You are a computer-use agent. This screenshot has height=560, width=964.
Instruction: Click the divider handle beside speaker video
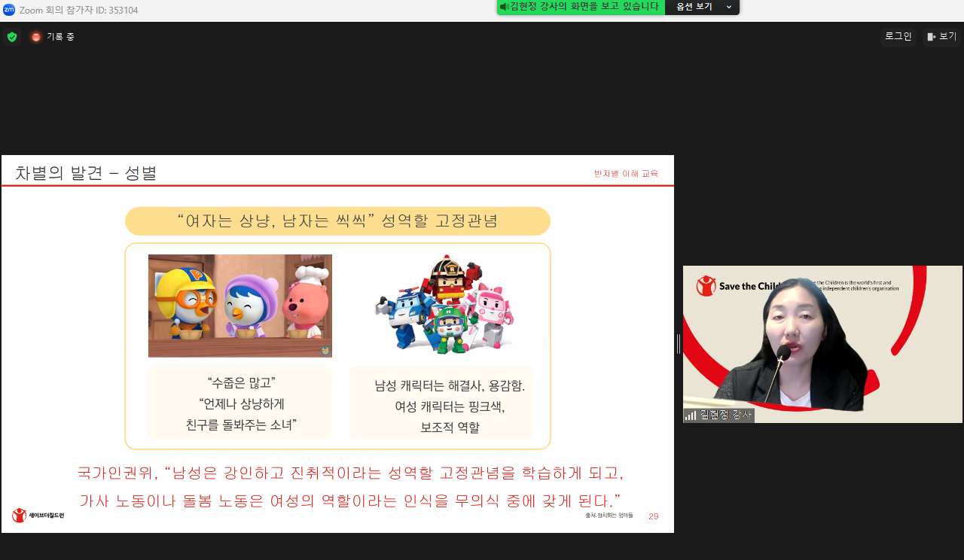(x=679, y=344)
